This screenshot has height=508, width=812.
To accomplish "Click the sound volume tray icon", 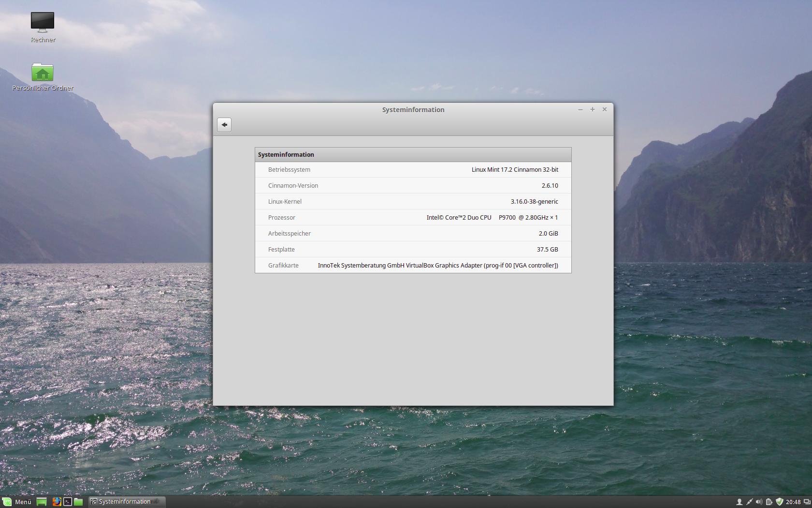I will tap(759, 502).
